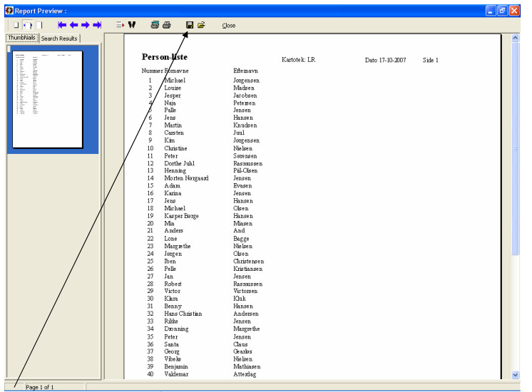Image resolution: width=532 pixels, height=392 pixels.
Task: Jump to the last page
Action: click(x=97, y=25)
